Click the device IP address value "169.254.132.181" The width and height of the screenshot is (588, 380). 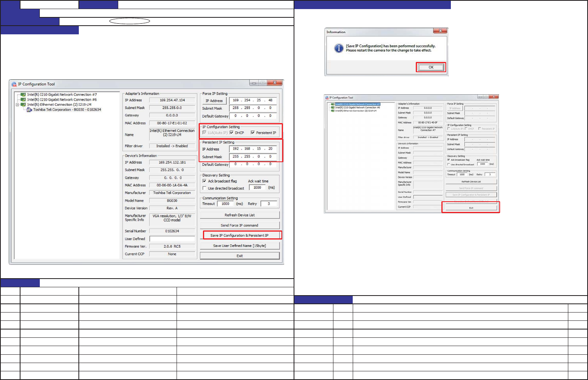pyautogui.click(x=172, y=162)
